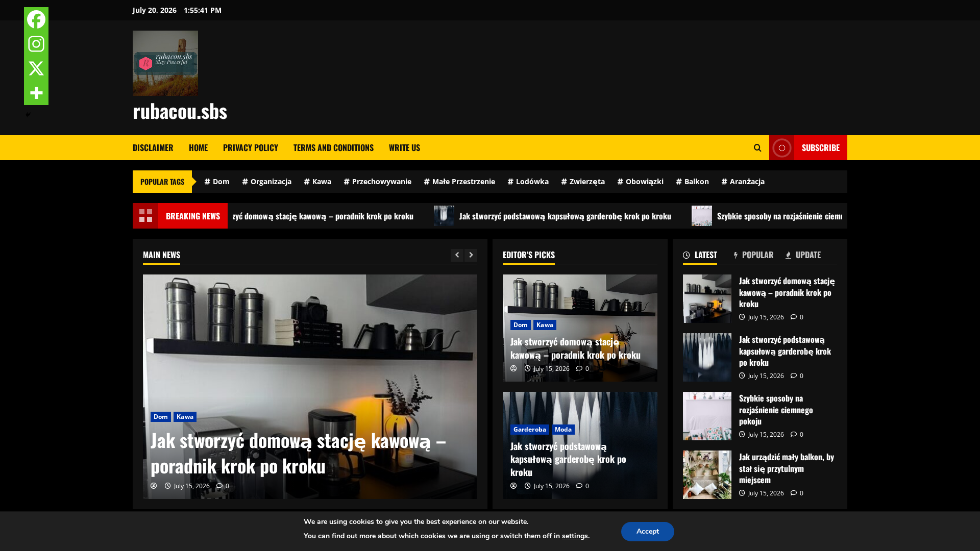
Task: Open the Disclaimer menu item
Action: click(x=153, y=147)
